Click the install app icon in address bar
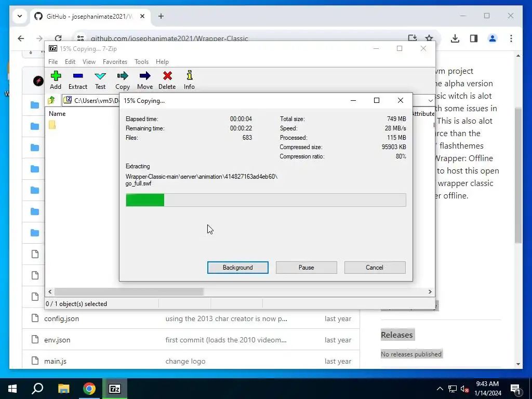The image size is (532, 399). (x=412, y=38)
